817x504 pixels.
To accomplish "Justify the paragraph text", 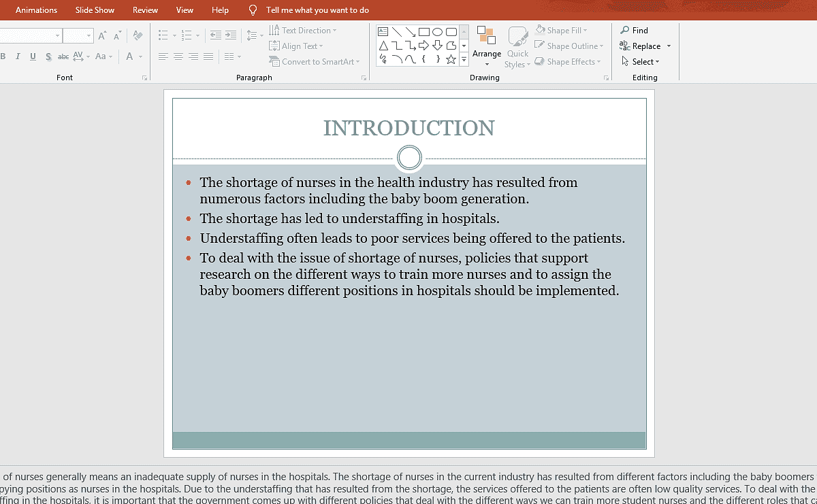I will [208, 56].
